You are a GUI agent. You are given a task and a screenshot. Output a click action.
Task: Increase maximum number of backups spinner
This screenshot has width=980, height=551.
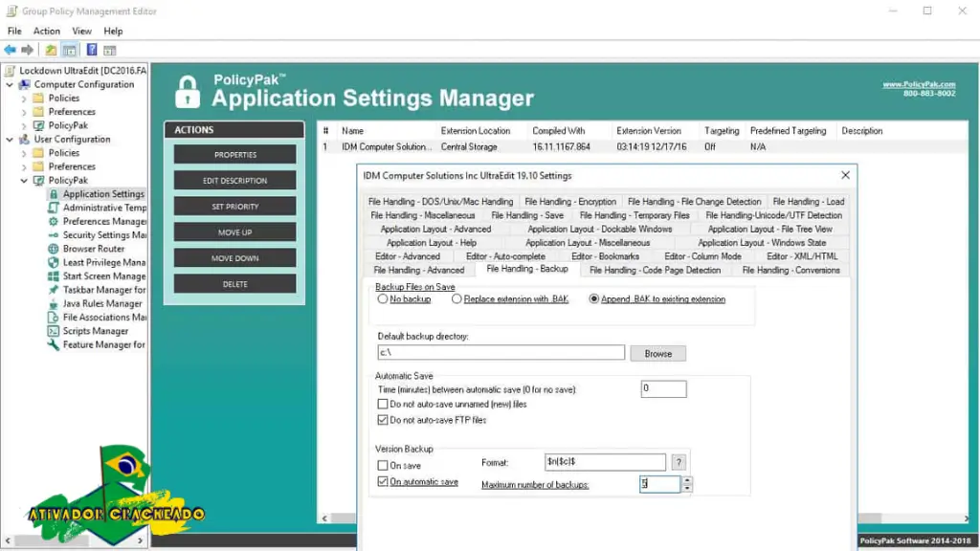(687, 480)
